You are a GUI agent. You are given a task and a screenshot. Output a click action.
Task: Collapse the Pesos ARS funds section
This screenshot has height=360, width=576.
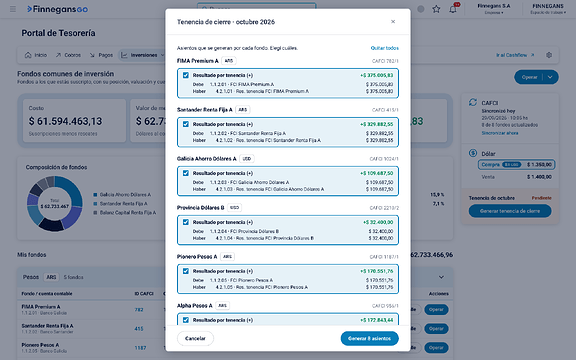click(441, 277)
